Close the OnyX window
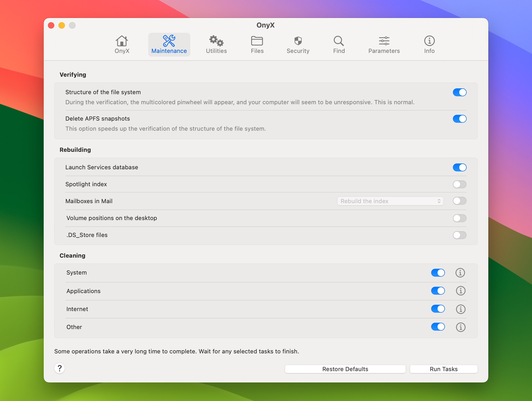This screenshot has width=532, height=401. (x=51, y=25)
